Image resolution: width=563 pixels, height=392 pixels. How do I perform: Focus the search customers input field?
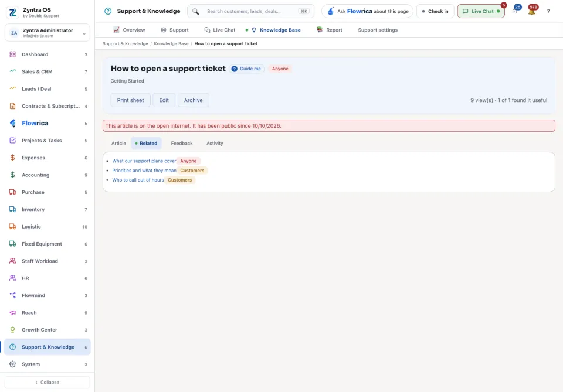[251, 11]
